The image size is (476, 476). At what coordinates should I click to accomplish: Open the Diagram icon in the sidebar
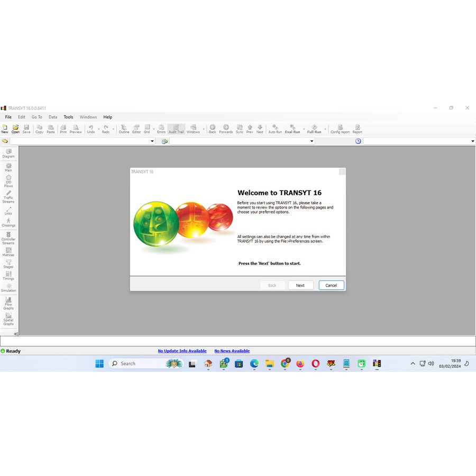pos(8,153)
